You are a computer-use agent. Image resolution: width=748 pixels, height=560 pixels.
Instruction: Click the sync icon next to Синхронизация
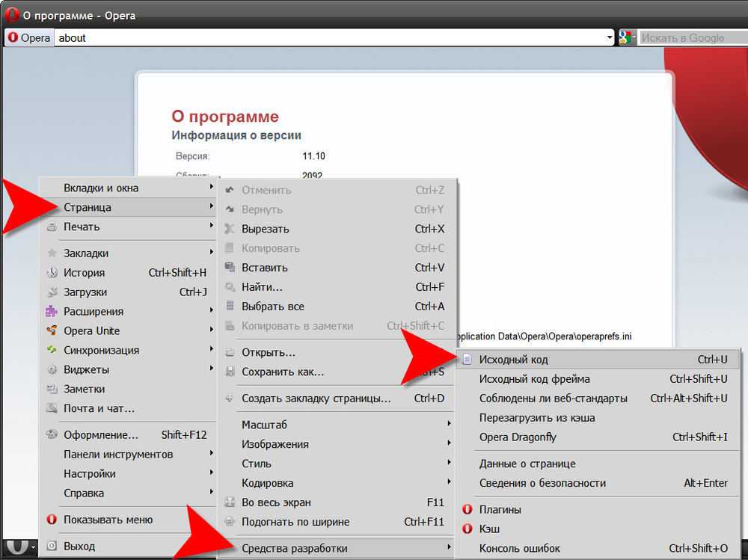[x=52, y=350]
